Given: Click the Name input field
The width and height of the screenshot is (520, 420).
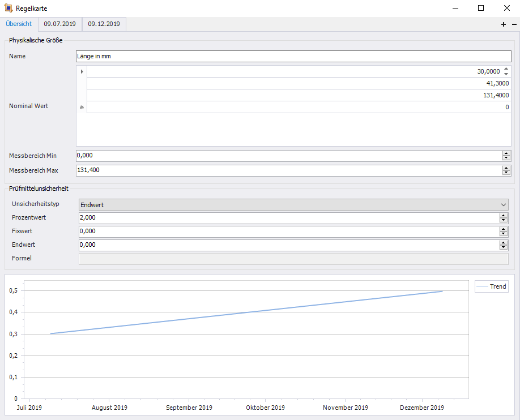Looking at the screenshot, I should pos(293,57).
